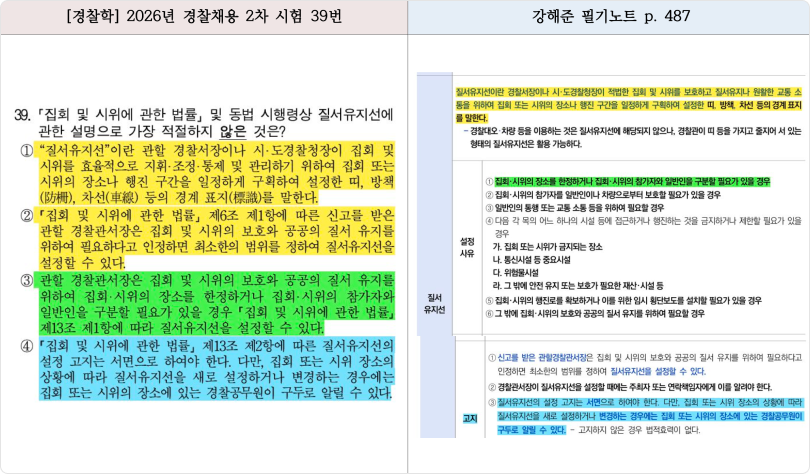Click notes item '집회·시위의 행진로를 확보하거나'

(x=628, y=301)
